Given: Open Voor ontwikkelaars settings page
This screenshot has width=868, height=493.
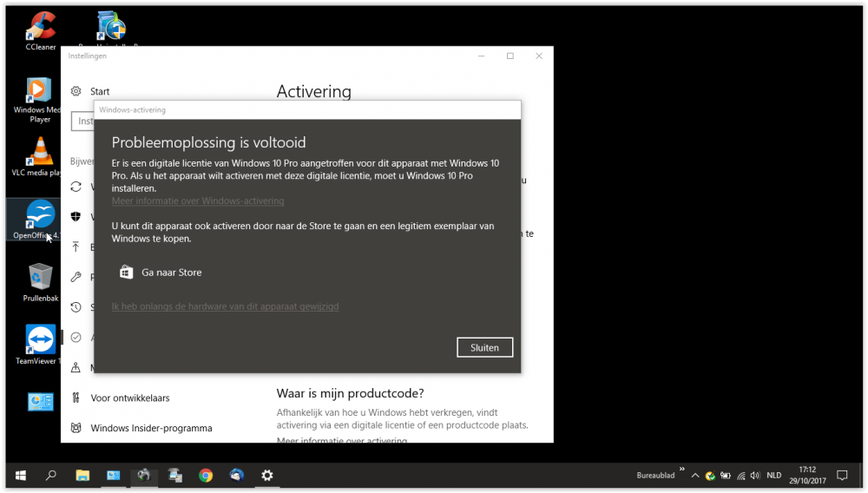Looking at the screenshot, I should pos(130,398).
